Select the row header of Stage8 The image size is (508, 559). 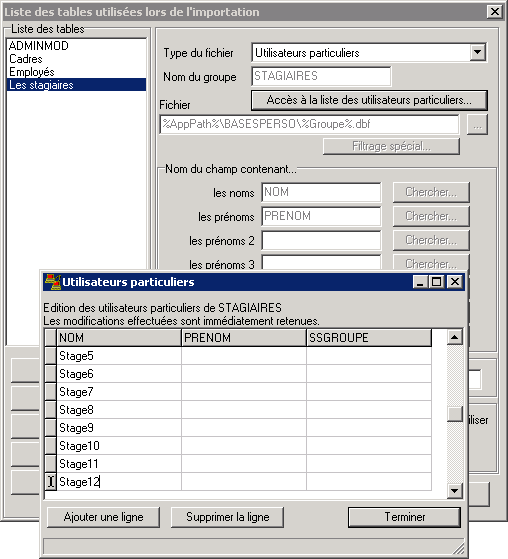click(51, 410)
